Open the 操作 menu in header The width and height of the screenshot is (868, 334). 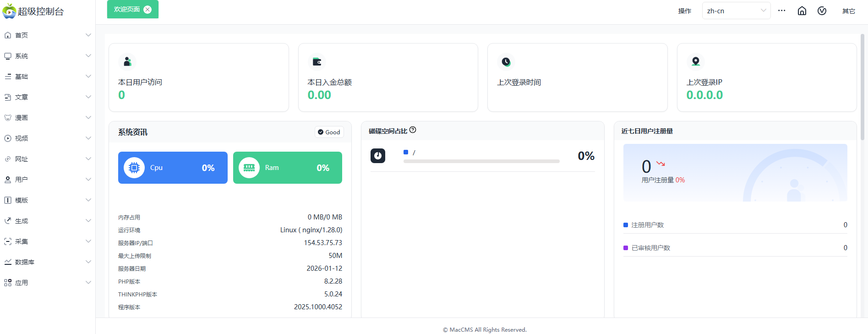point(684,11)
